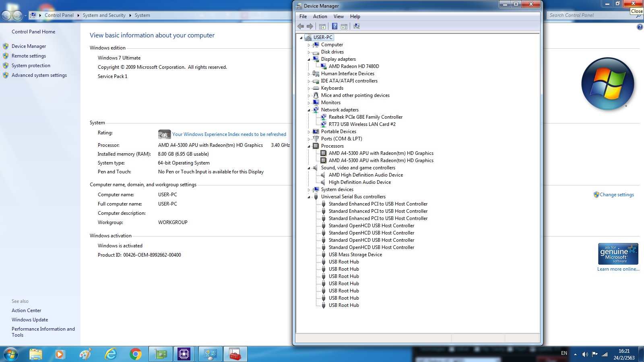Click the Windows Experience Index refresh link
Screen dimensions: 644x362
click(229, 134)
